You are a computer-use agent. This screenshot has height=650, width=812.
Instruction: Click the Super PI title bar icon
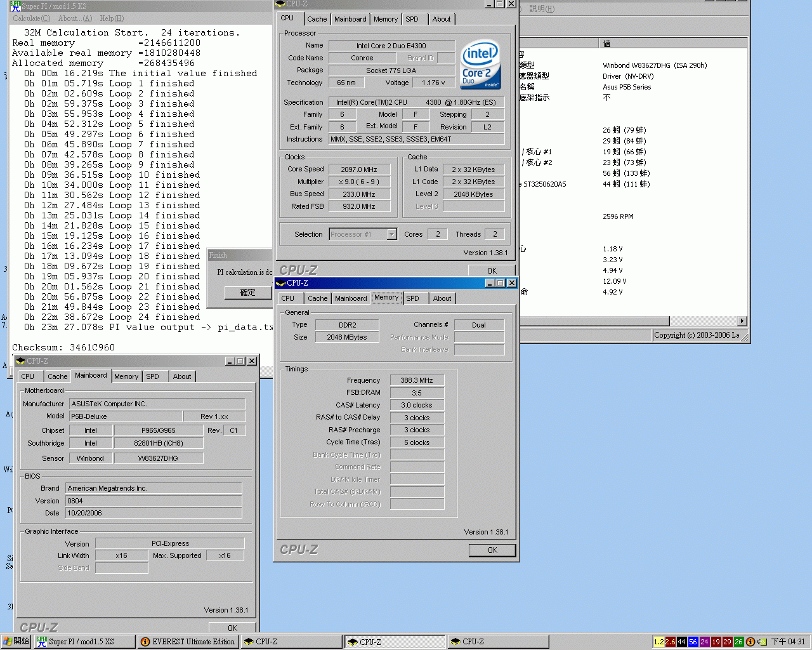tap(15, 6)
